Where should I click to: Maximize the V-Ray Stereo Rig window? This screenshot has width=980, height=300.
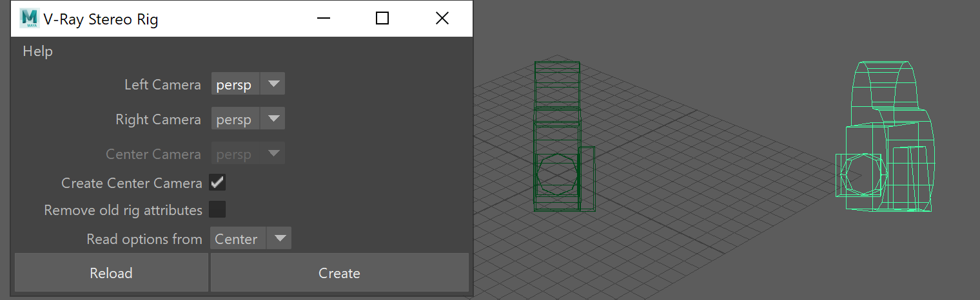[x=382, y=18]
